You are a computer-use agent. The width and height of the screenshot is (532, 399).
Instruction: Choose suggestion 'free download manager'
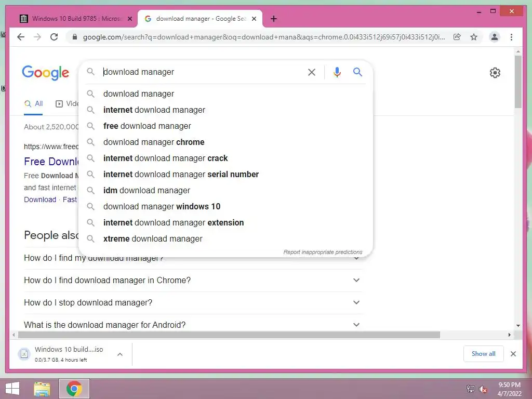click(225, 126)
